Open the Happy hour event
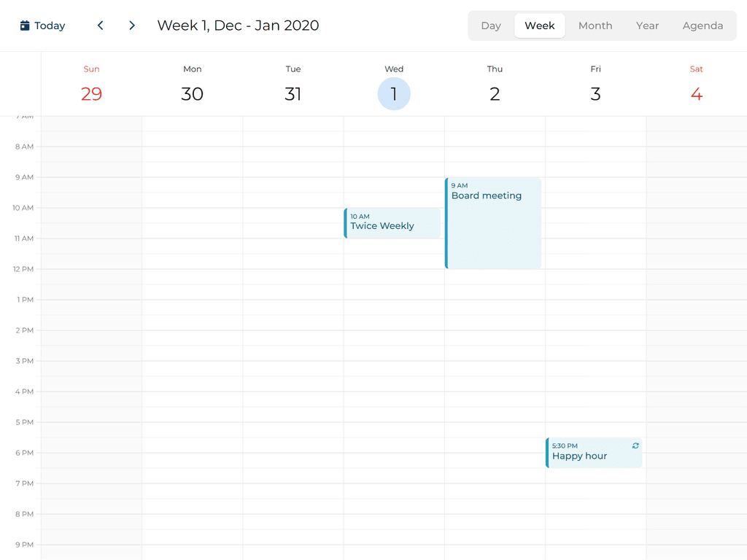747x560 pixels. click(x=584, y=455)
